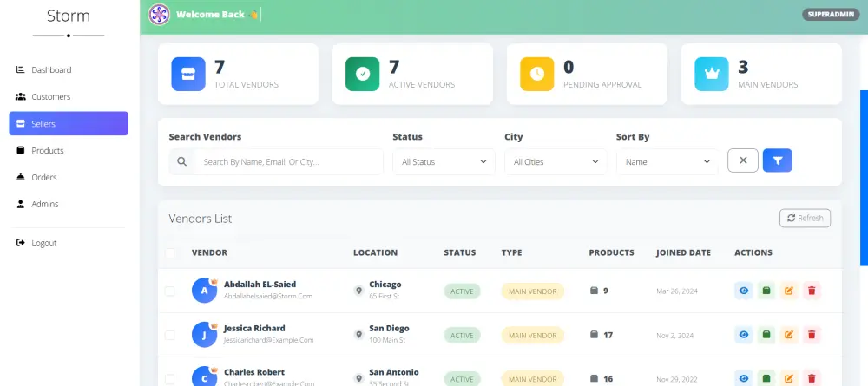Click the Total Vendors store icon

(188, 74)
